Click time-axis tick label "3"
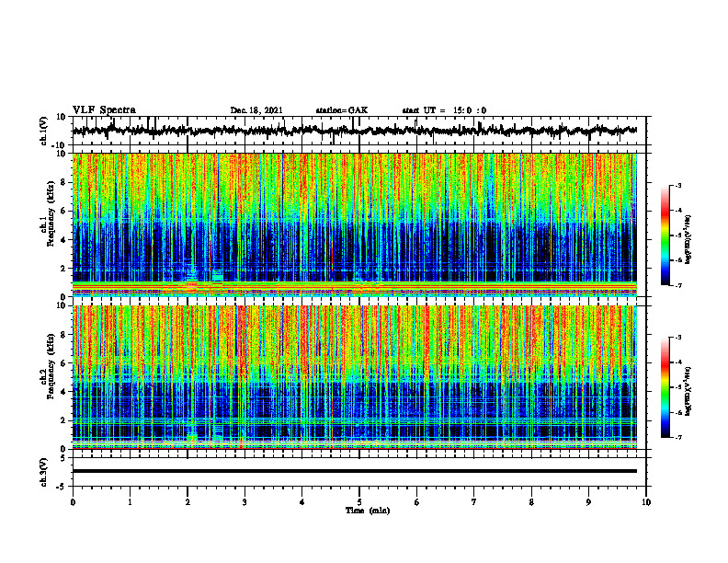The height and width of the screenshot is (563, 728). 245,502
